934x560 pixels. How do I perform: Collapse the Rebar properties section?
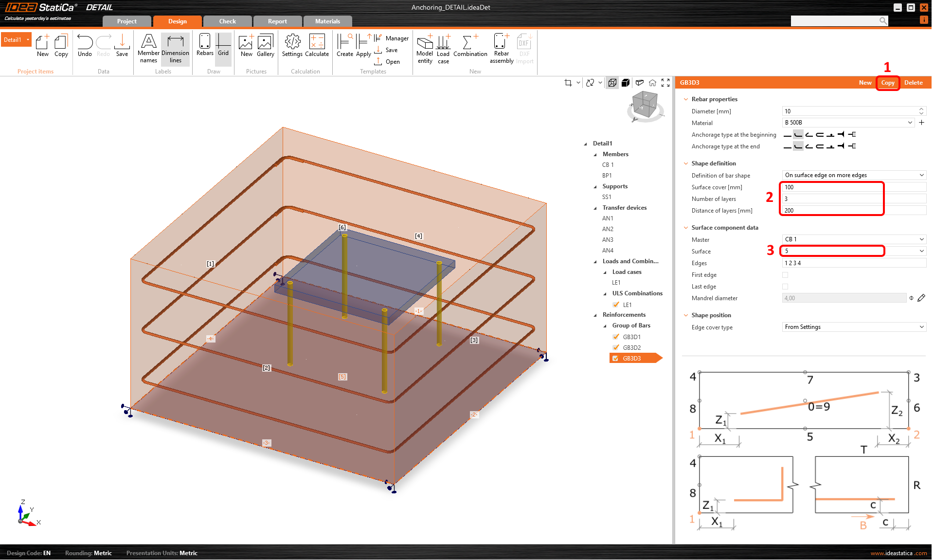686,99
